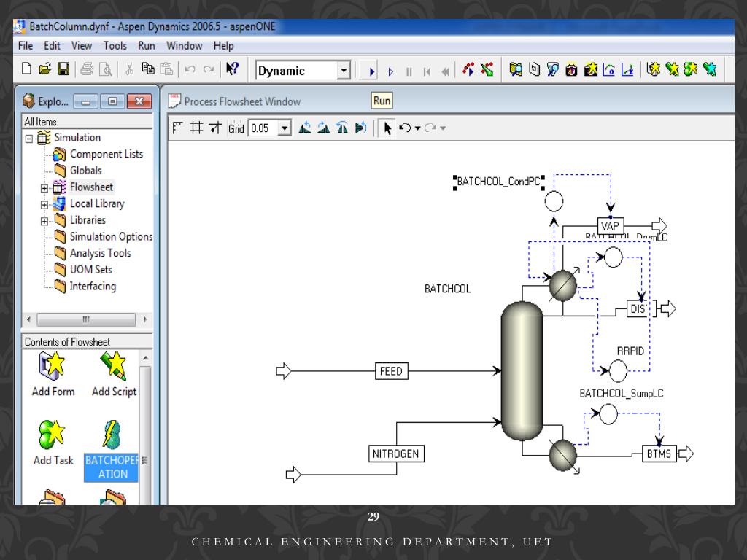The height and width of the screenshot is (560, 747).
Task: Open the Edit menu
Action: (x=52, y=46)
